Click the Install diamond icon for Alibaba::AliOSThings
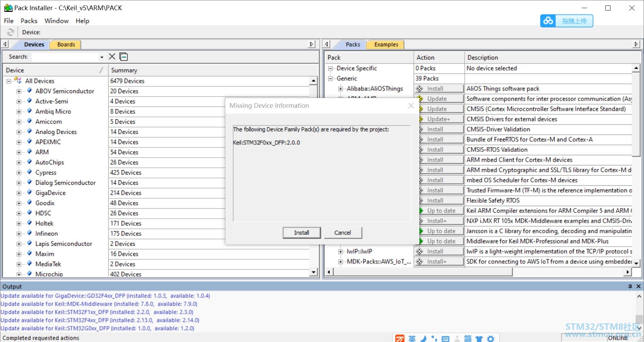The width and height of the screenshot is (644, 342). pyautogui.click(x=420, y=89)
